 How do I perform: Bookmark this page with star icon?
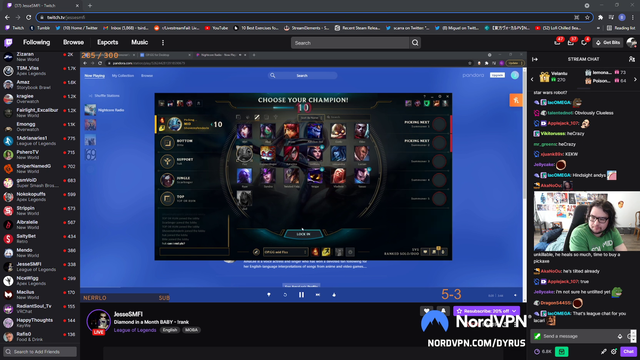587,17
